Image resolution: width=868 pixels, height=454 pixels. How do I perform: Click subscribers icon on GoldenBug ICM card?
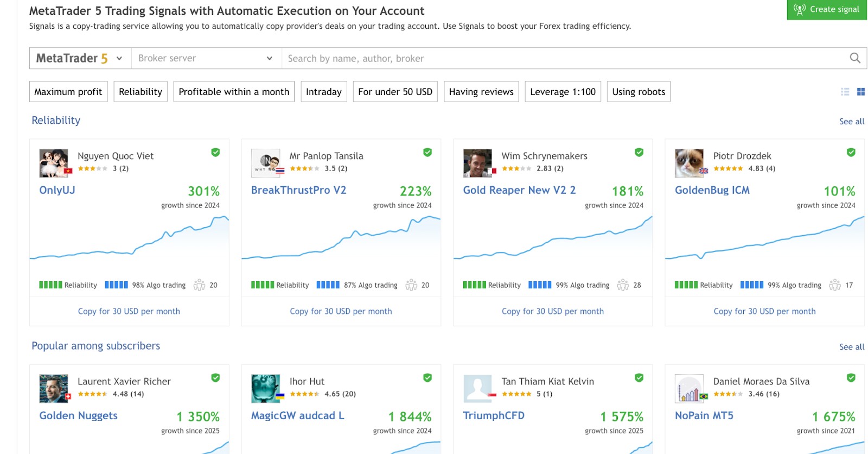pyautogui.click(x=835, y=285)
